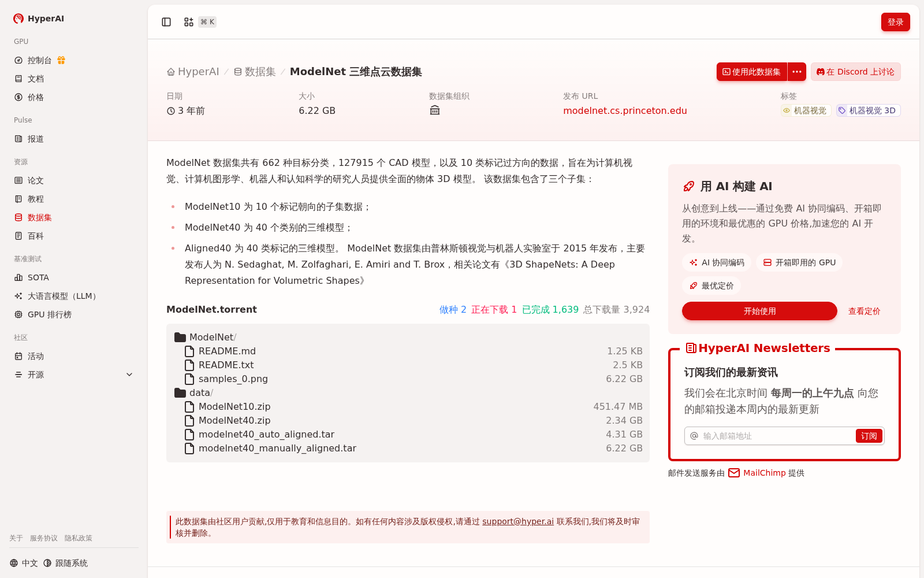Screen dimensions: 924x578
Task: Click 开箱即用的 GPU chip
Action: (799, 262)
